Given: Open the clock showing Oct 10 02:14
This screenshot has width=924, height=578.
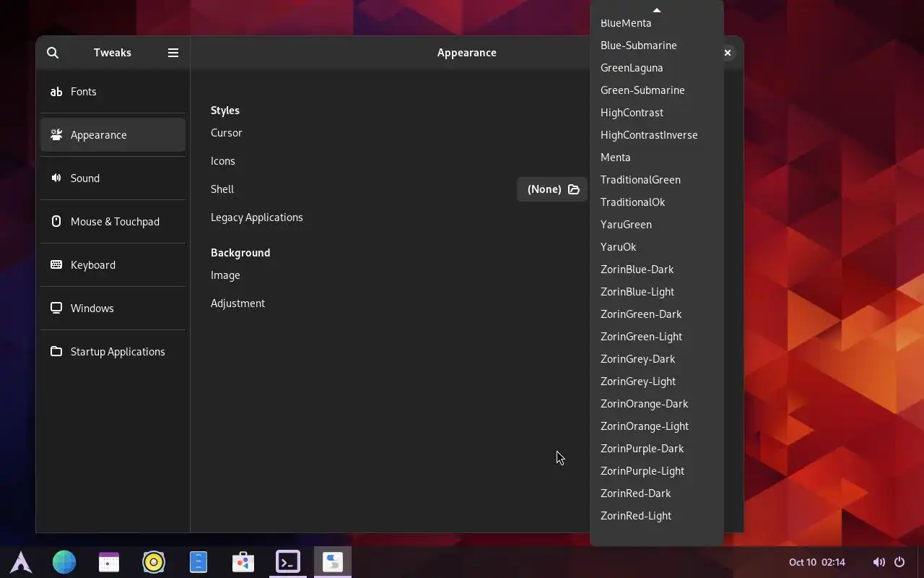Looking at the screenshot, I should (x=817, y=562).
